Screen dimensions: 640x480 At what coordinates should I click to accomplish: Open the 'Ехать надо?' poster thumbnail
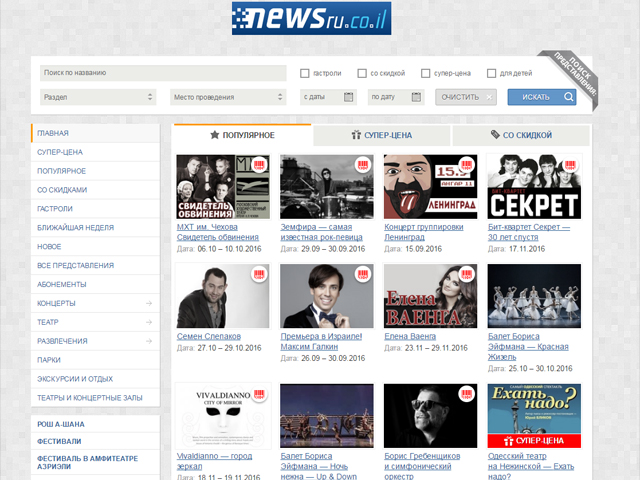(x=534, y=416)
